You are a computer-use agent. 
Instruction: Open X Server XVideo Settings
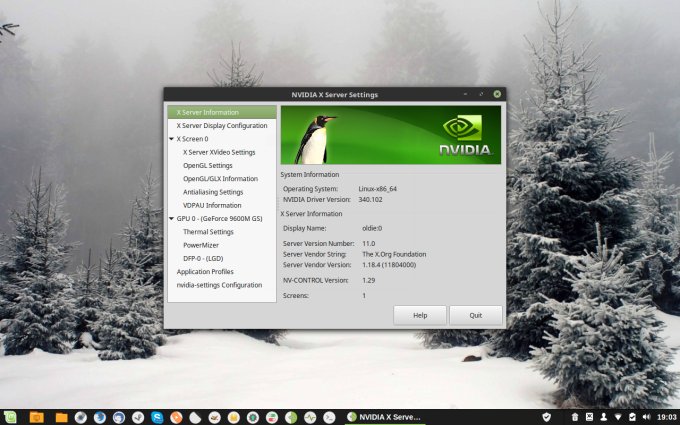tap(219, 152)
